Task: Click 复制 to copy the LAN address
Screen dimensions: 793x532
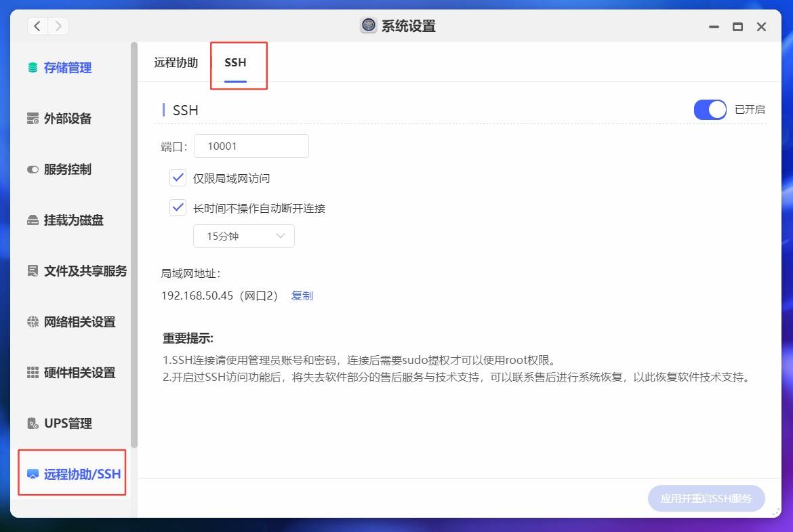Action: point(302,295)
